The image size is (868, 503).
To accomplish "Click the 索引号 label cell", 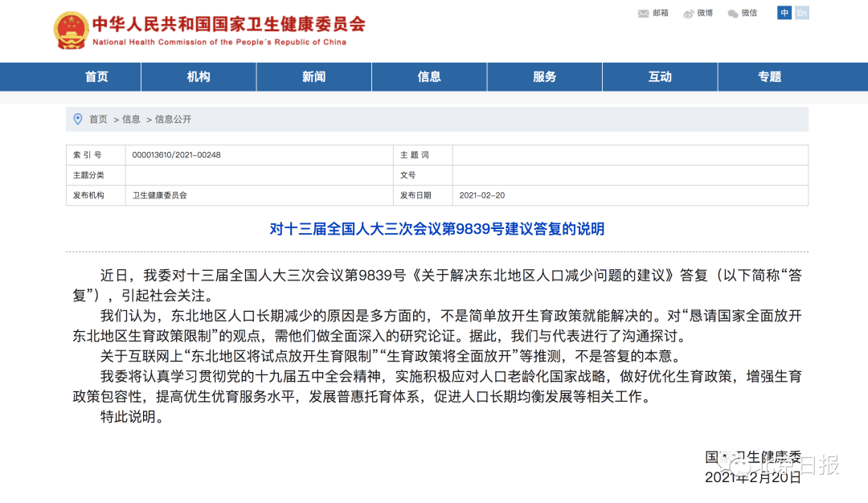I will click(x=96, y=155).
